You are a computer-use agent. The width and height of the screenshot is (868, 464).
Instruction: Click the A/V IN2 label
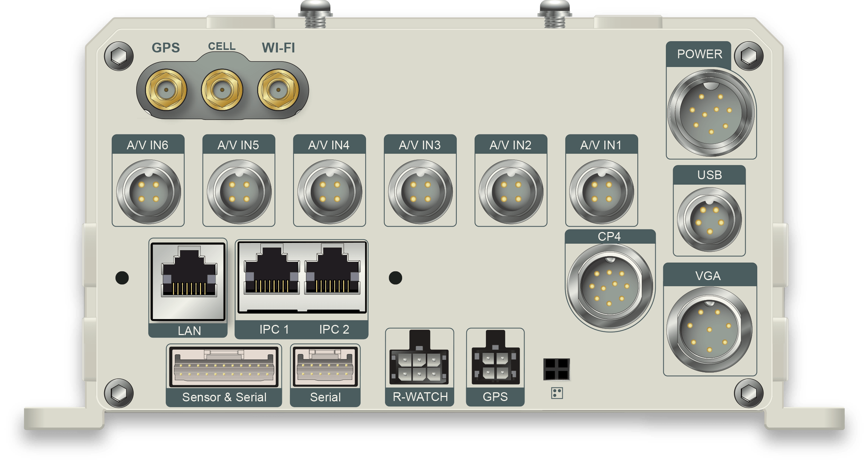(x=510, y=145)
